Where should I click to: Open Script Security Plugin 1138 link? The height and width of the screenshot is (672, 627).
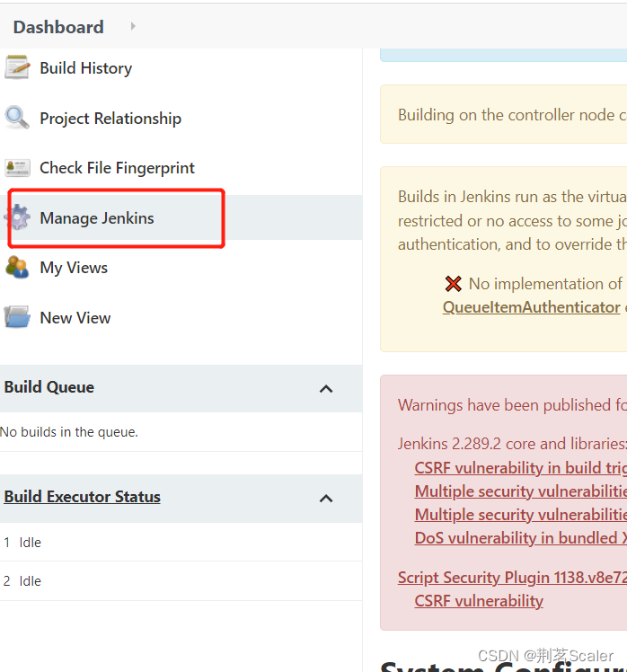[x=512, y=578]
